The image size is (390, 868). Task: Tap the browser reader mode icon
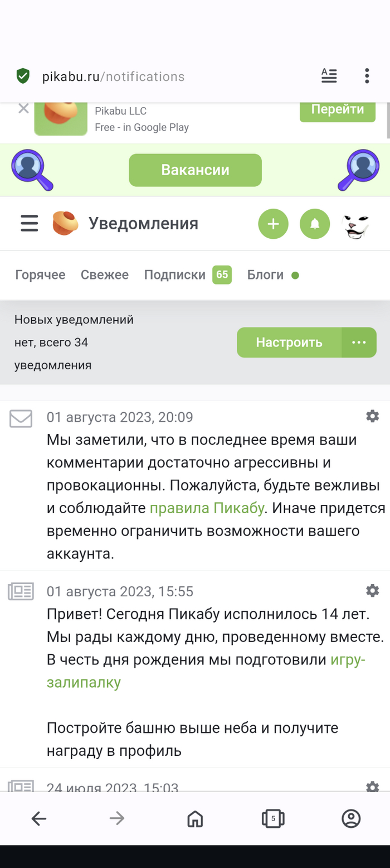coord(329,76)
